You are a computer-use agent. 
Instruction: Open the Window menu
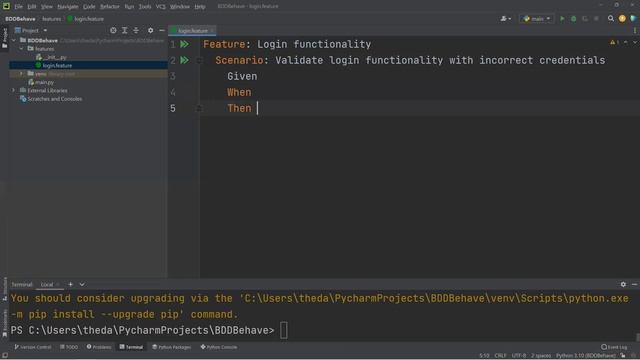coord(180,7)
